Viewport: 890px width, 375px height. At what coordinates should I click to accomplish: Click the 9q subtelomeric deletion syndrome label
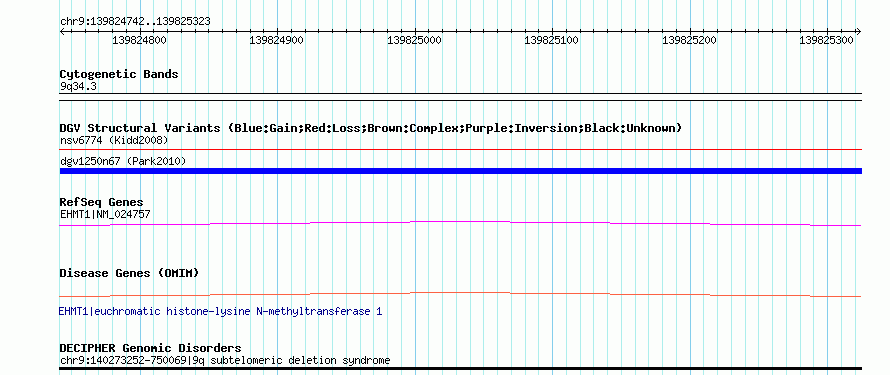tap(292, 360)
